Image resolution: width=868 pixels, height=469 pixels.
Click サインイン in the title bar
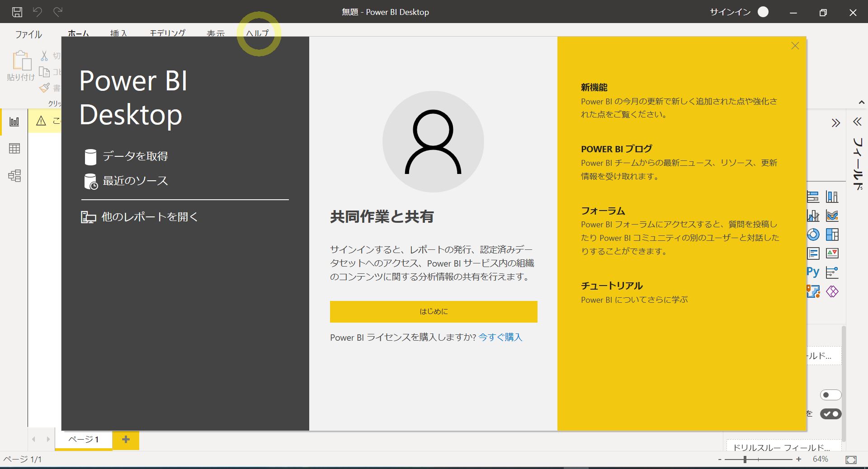730,12
